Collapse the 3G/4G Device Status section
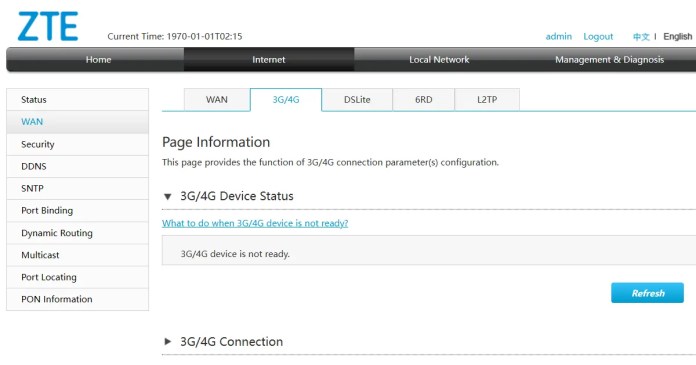696x365 pixels. point(167,196)
